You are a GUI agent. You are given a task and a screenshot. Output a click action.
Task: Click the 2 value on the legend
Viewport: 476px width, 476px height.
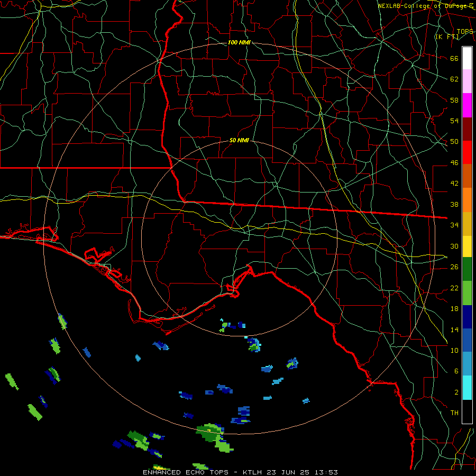point(456,392)
